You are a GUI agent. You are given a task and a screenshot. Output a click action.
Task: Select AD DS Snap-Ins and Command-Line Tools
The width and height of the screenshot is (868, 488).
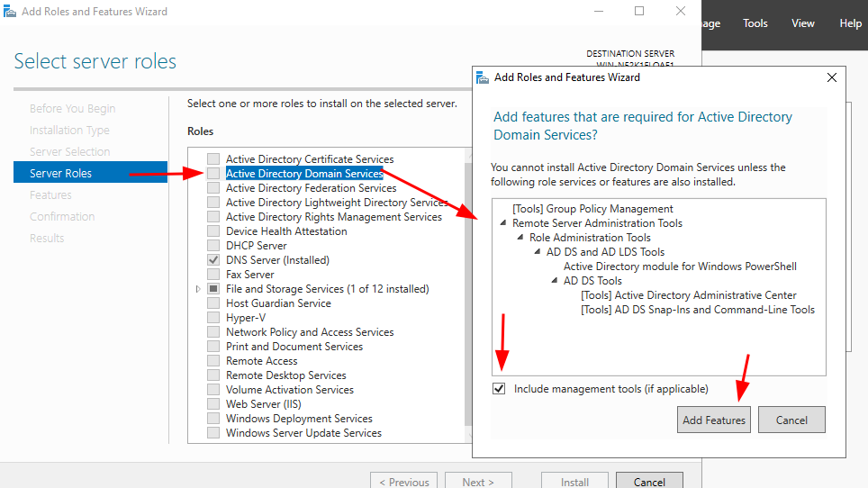[698, 310]
